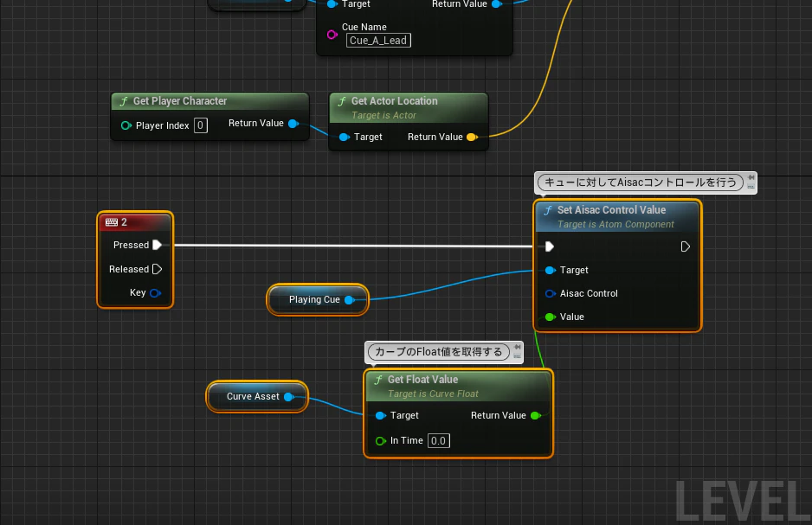Select the Key output pin on the 2 node
Viewport: 812px width, 525px height.
(155, 293)
